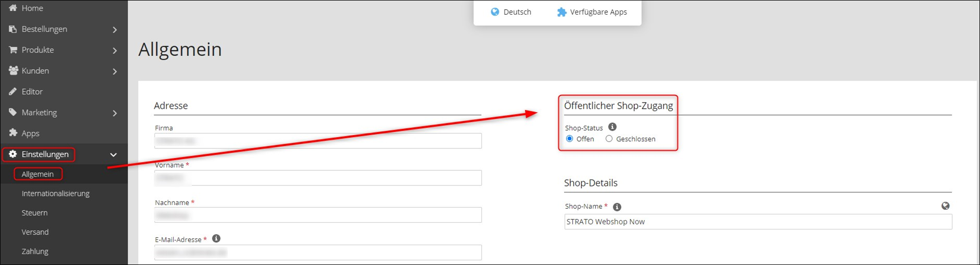This screenshot has width=980, height=265.
Task: Click info icon next to Shop-Status
Action: tap(612, 127)
